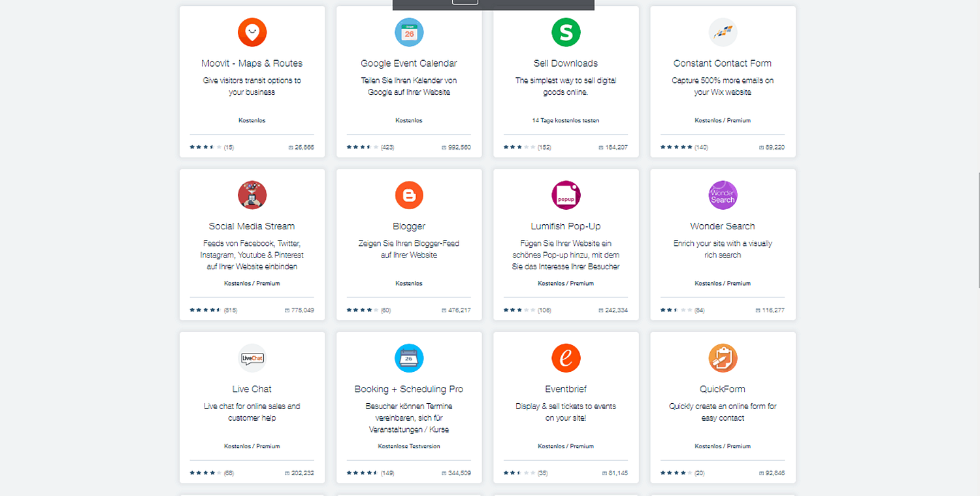Open the Lumifish Pop-Up title

pyautogui.click(x=566, y=226)
